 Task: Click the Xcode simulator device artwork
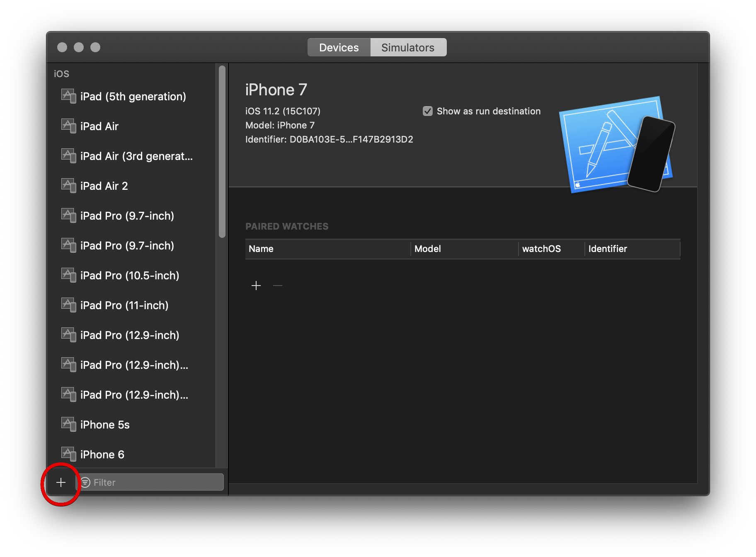[x=617, y=145]
